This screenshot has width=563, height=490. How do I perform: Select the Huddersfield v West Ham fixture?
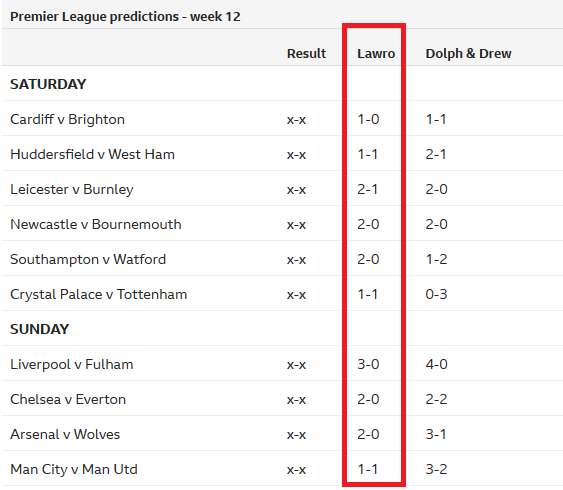click(x=92, y=154)
